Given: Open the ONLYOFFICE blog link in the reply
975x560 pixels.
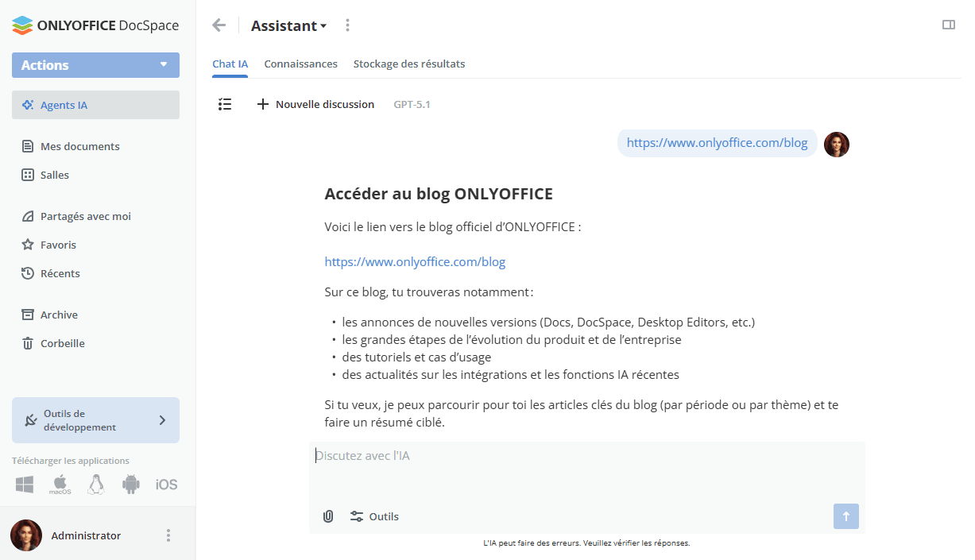Looking at the screenshot, I should tap(415, 261).
